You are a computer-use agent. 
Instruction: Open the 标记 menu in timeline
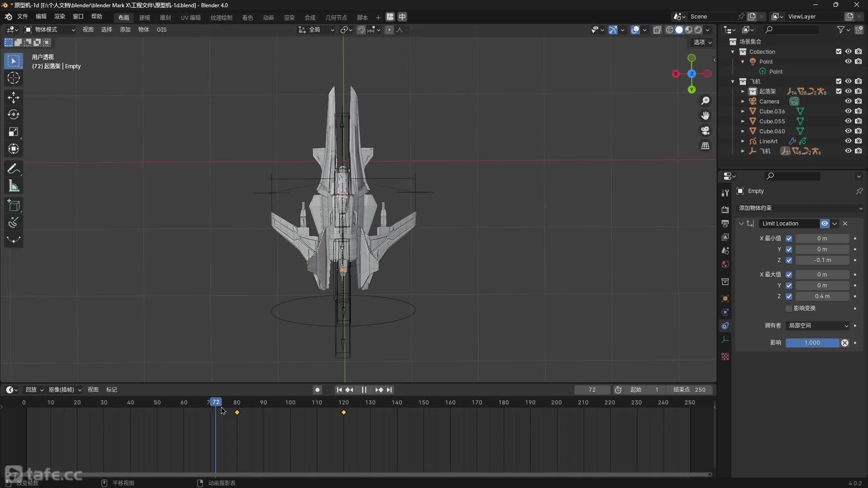click(x=112, y=390)
